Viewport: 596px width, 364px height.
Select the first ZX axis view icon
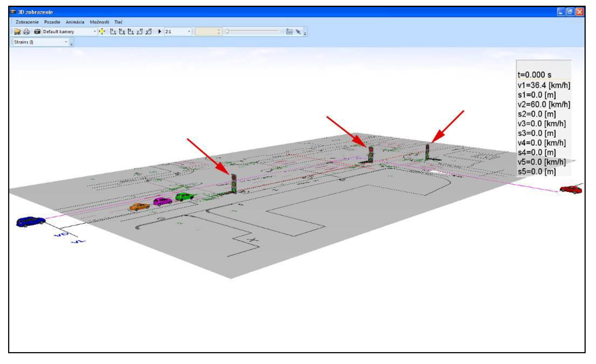pos(113,32)
